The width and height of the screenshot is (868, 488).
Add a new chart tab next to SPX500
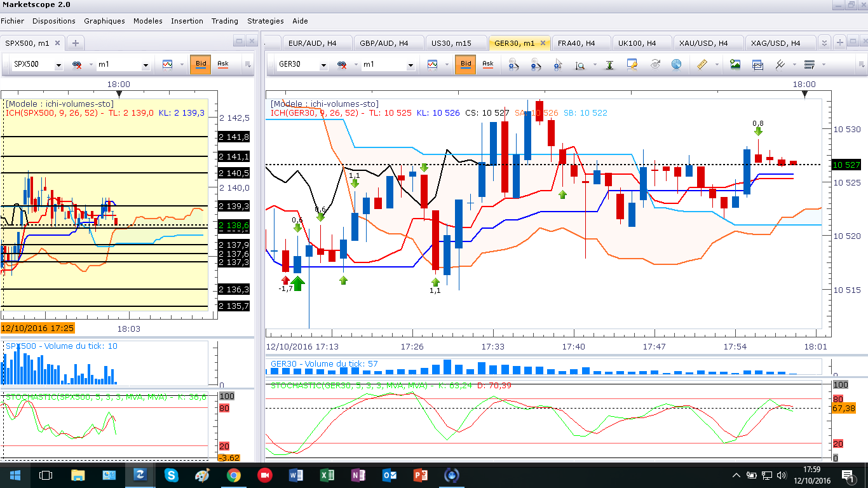(x=75, y=43)
